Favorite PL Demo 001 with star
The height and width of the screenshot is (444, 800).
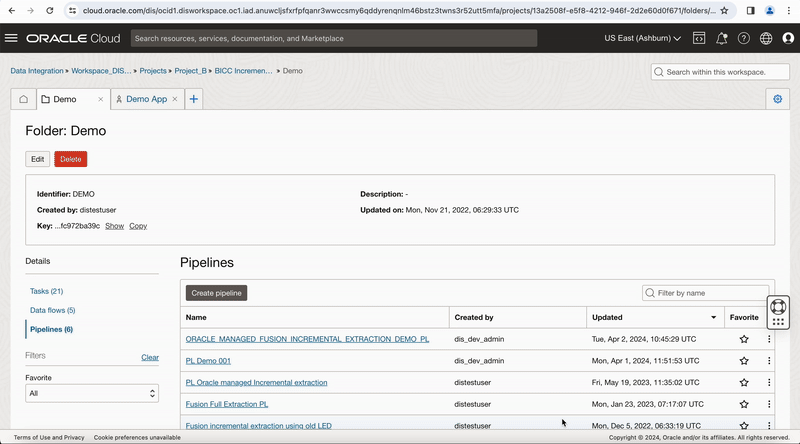click(x=744, y=361)
